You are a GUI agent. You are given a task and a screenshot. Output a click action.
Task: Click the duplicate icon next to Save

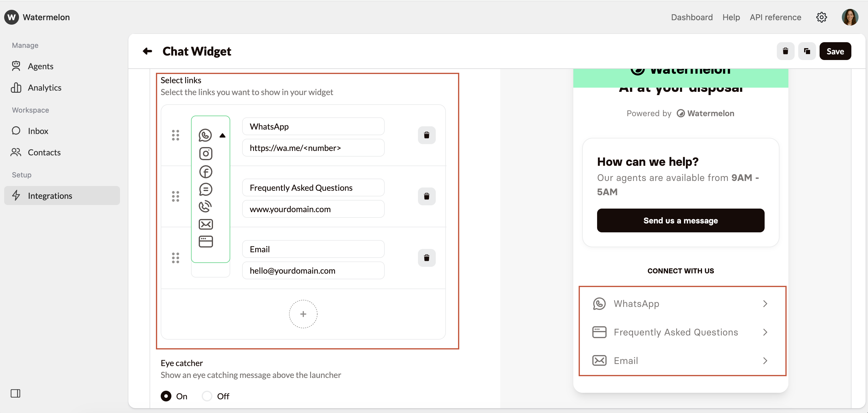pos(807,51)
